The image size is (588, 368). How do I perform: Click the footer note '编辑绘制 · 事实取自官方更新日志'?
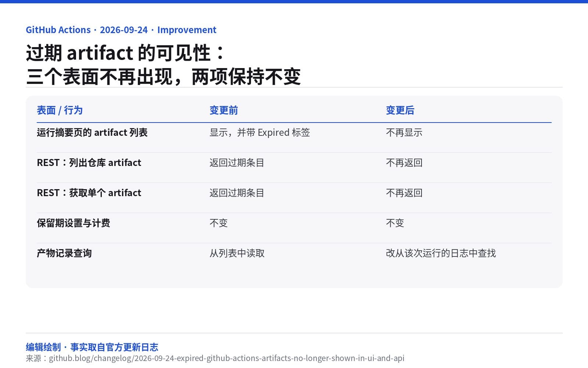(x=92, y=347)
